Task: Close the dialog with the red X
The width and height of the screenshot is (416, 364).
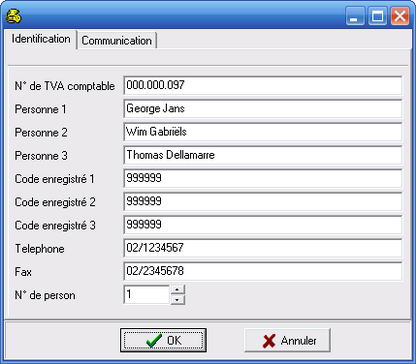Action: 400,16
